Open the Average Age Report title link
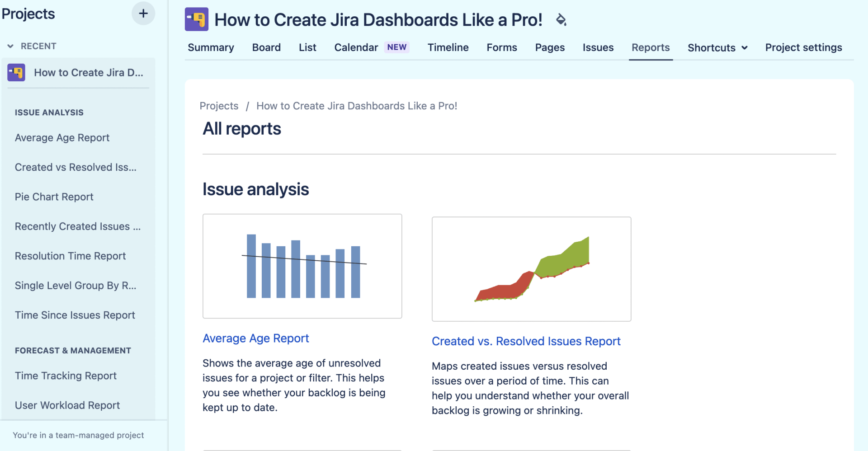 [255, 338]
